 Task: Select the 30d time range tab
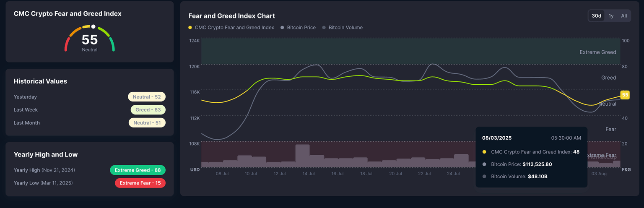pos(596,16)
